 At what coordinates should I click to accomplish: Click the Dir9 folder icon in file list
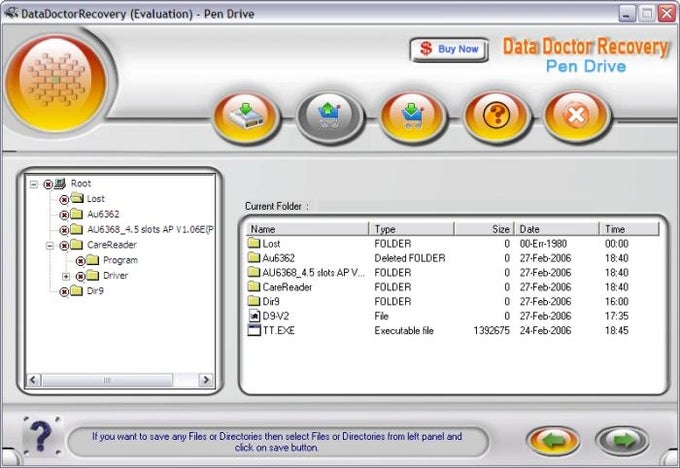tap(254, 301)
